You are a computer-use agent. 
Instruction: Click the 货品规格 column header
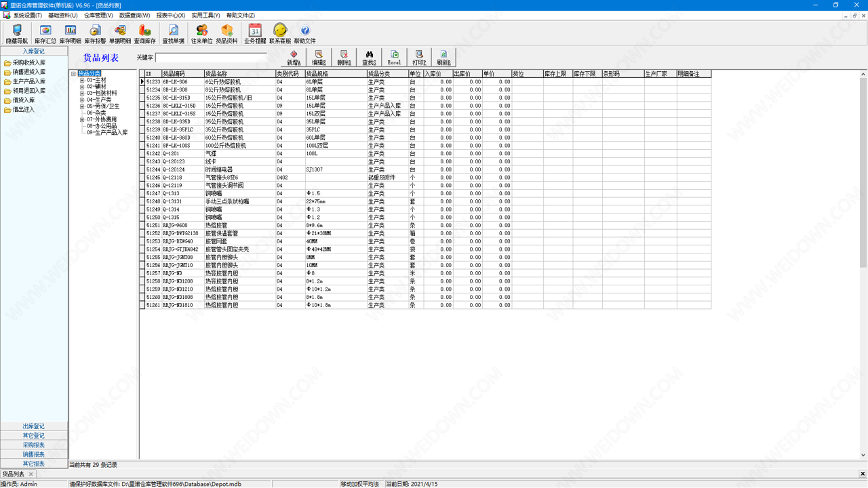(x=336, y=74)
